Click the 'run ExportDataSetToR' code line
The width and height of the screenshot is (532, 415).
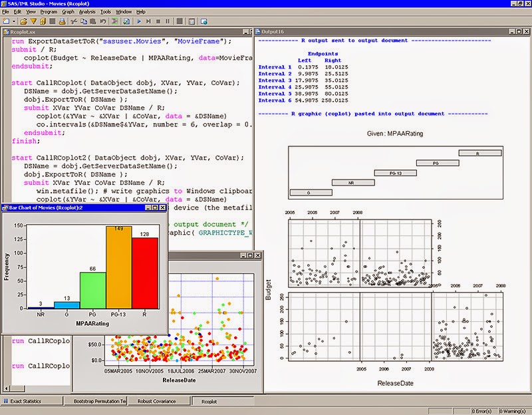(x=122, y=41)
